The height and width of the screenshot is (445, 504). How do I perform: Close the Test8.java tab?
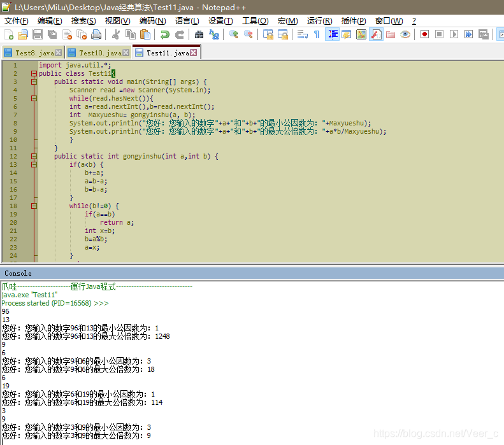coord(58,53)
